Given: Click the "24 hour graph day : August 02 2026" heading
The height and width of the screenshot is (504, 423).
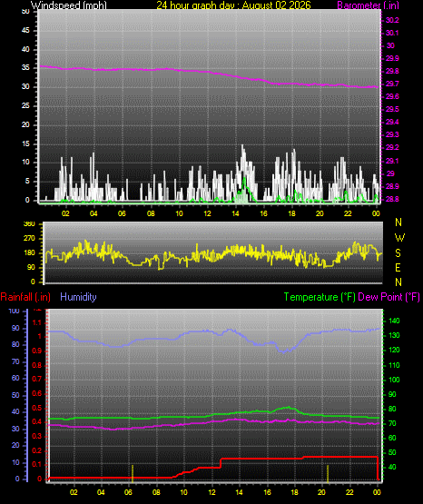Looking at the screenshot, I should click(x=233, y=5).
